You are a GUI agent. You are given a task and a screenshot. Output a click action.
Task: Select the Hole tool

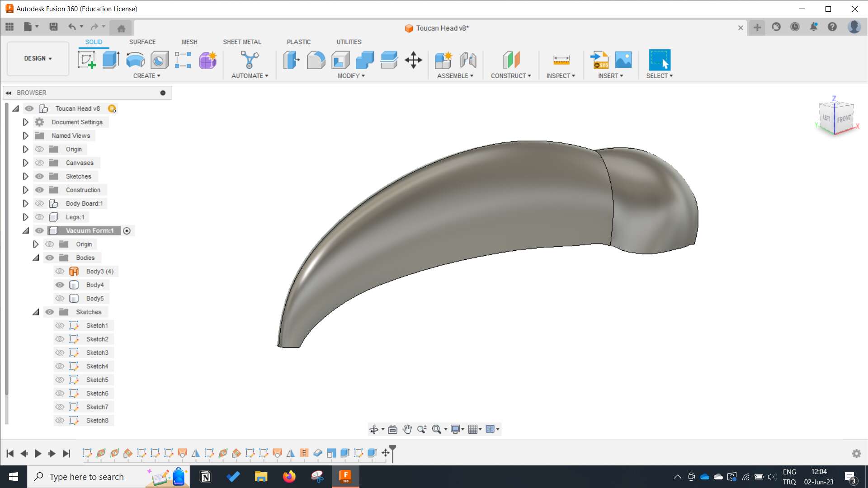[x=159, y=60]
